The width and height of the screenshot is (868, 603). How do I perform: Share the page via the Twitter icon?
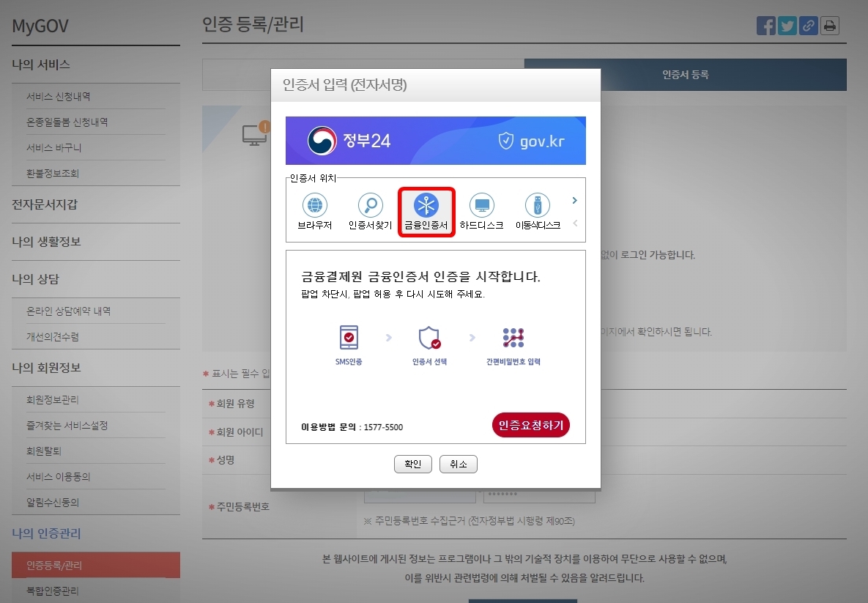coord(787,25)
